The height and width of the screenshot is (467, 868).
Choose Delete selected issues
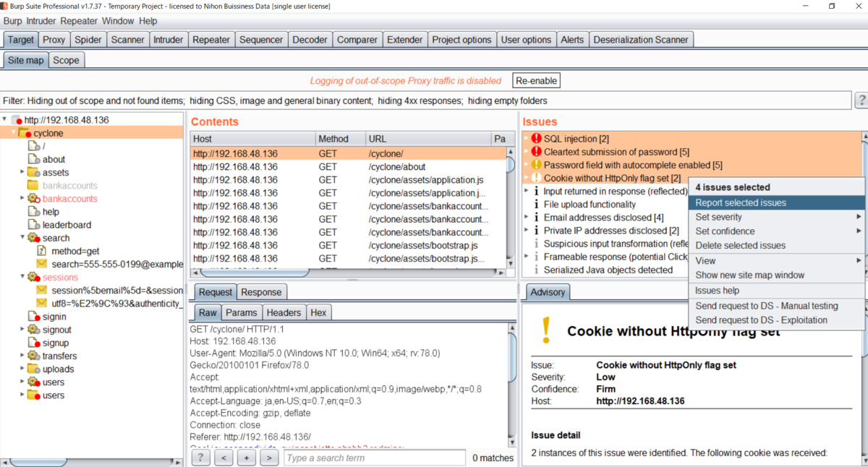[x=776, y=246]
